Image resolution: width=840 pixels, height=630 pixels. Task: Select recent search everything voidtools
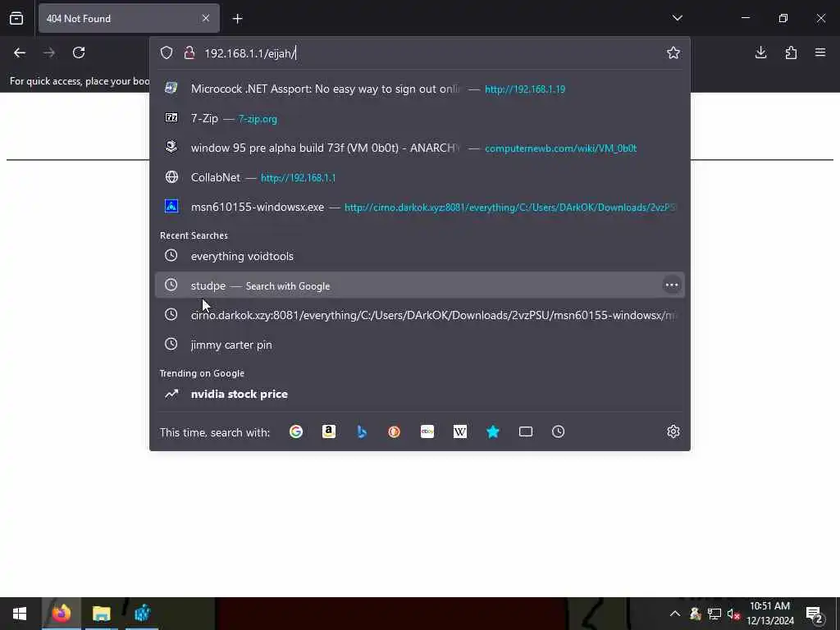click(419, 256)
